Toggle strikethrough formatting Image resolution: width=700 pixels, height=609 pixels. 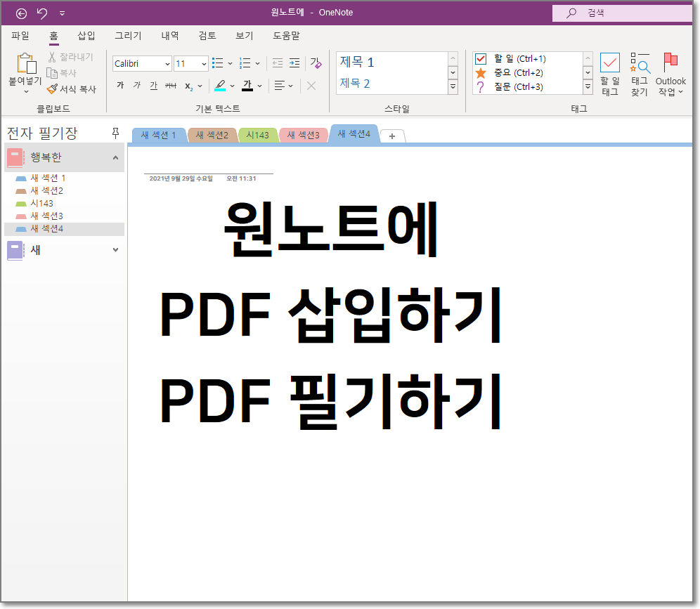tap(171, 85)
